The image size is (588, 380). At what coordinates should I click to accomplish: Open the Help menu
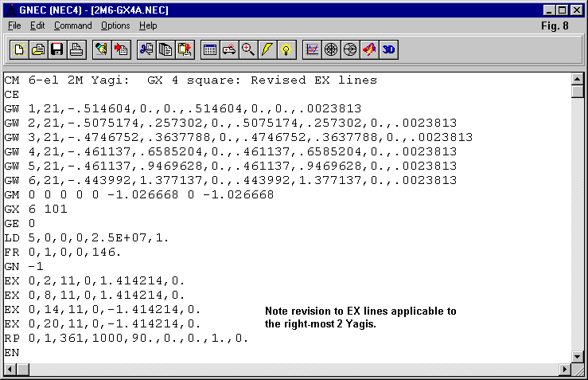click(148, 25)
